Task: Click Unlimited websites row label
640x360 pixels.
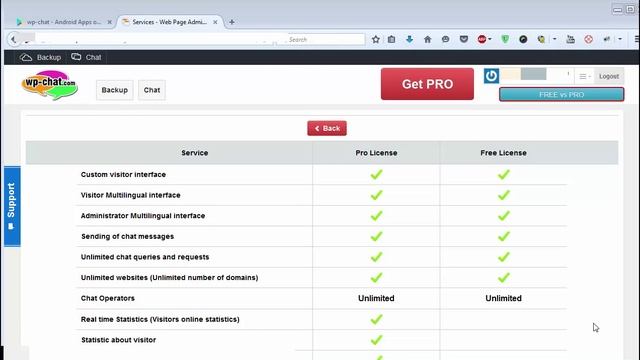Action: tap(169, 278)
